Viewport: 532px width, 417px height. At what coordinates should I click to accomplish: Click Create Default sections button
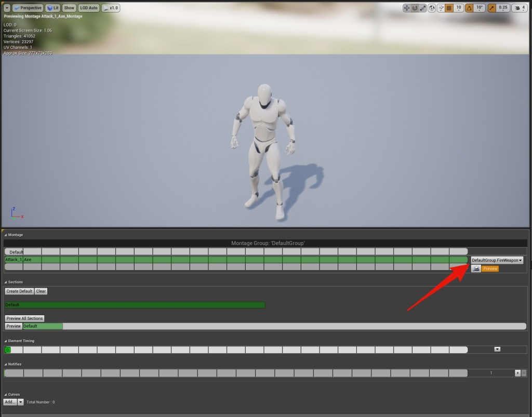point(19,291)
